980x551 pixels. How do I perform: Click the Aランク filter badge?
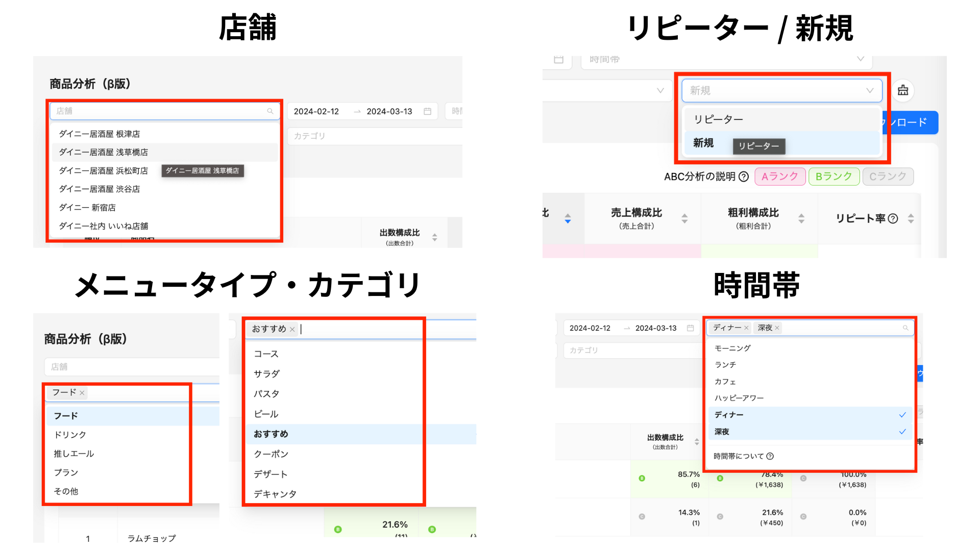click(779, 177)
